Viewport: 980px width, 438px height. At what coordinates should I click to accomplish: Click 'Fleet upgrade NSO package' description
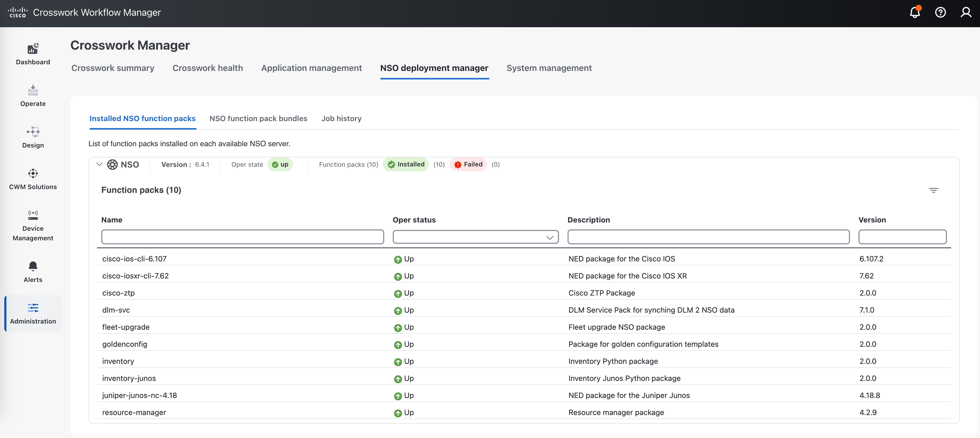[x=617, y=327]
